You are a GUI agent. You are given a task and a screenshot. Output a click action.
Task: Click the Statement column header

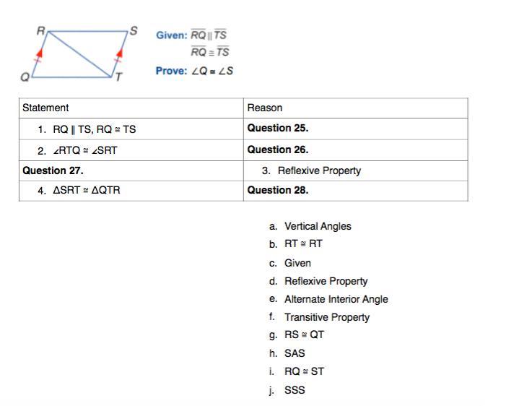coord(45,108)
